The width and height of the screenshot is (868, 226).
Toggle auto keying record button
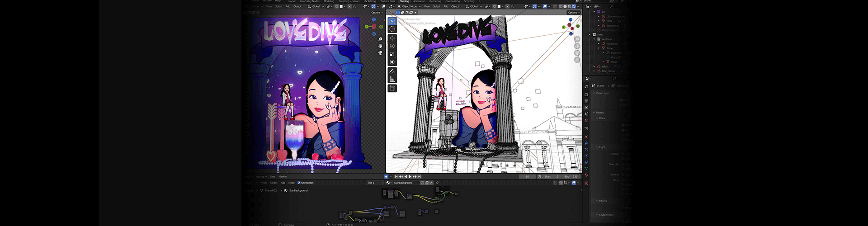coord(386,177)
